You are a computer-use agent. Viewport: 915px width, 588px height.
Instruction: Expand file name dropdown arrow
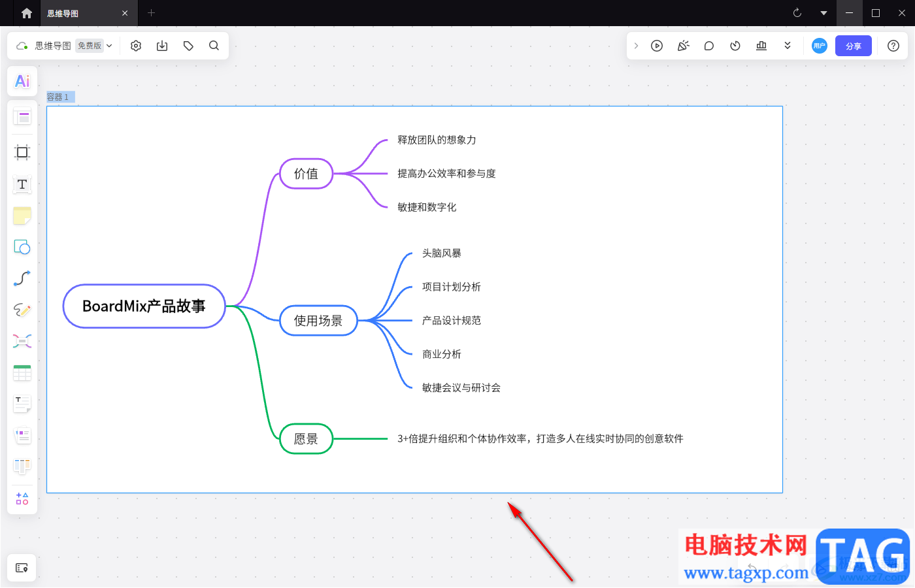[109, 46]
